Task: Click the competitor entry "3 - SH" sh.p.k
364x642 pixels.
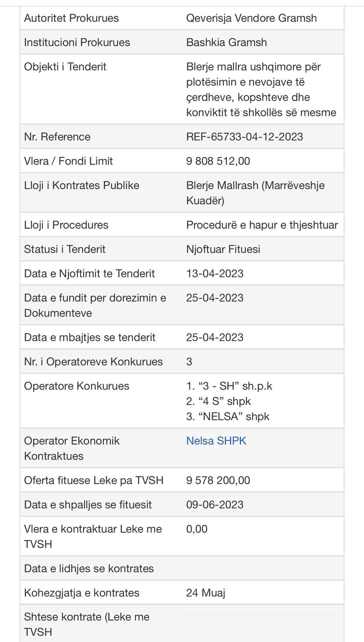Action: [229, 386]
